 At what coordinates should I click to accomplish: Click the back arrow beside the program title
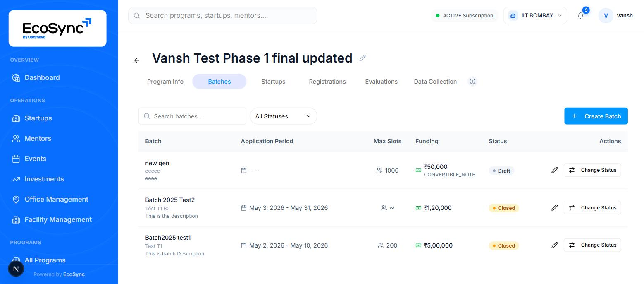click(136, 60)
